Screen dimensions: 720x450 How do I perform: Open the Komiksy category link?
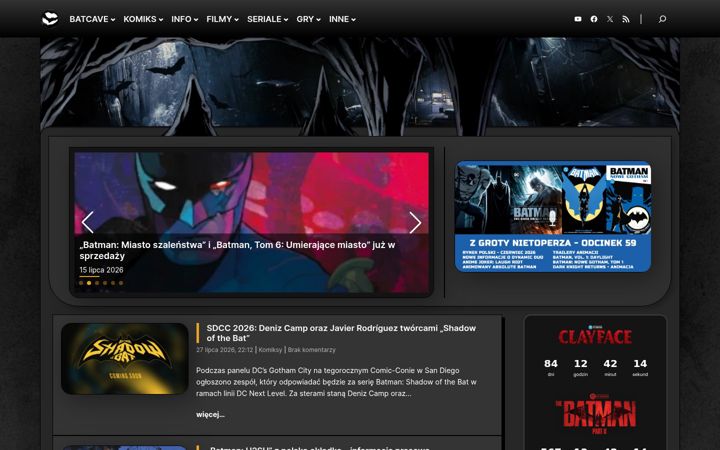pyautogui.click(x=270, y=350)
